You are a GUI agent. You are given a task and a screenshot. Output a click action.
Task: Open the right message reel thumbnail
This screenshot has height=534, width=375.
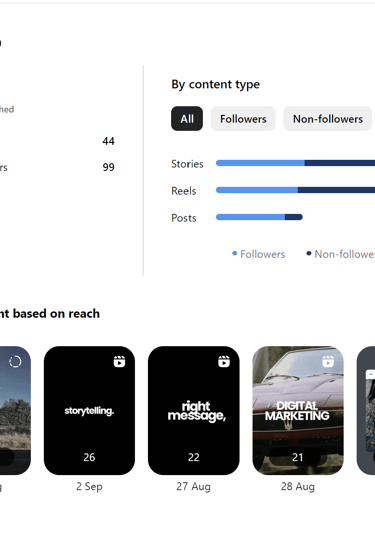pyautogui.click(x=193, y=410)
